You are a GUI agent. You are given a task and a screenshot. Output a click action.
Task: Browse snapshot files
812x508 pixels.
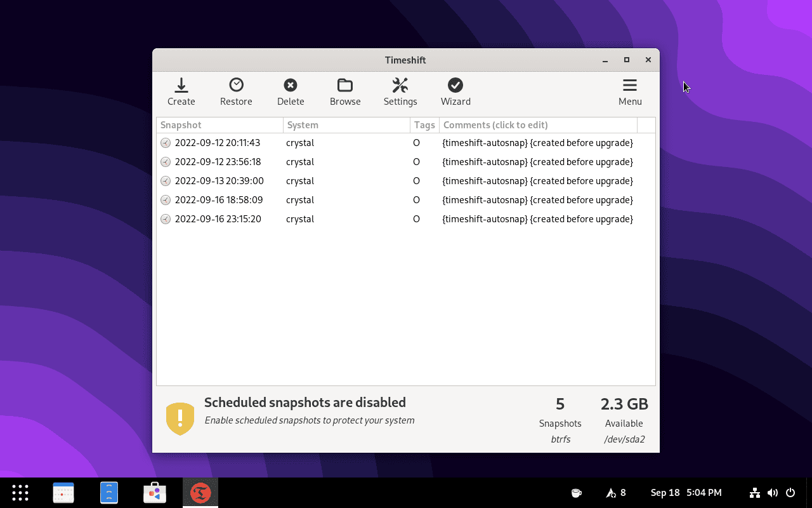(345, 92)
